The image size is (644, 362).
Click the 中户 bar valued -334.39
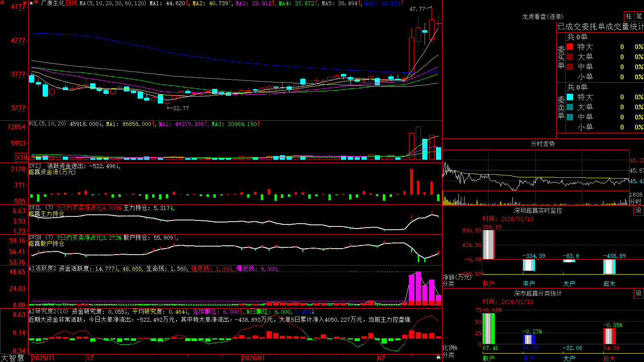pos(529,265)
